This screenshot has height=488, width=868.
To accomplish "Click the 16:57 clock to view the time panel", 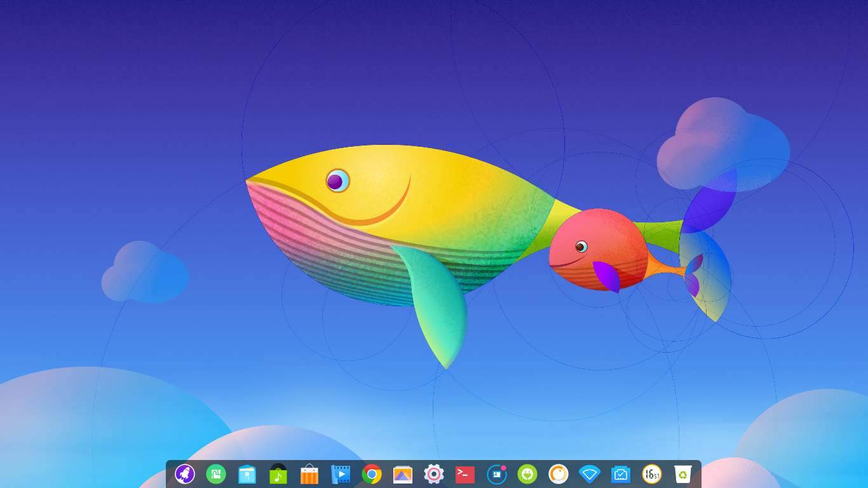I will click(x=651, y=474).
